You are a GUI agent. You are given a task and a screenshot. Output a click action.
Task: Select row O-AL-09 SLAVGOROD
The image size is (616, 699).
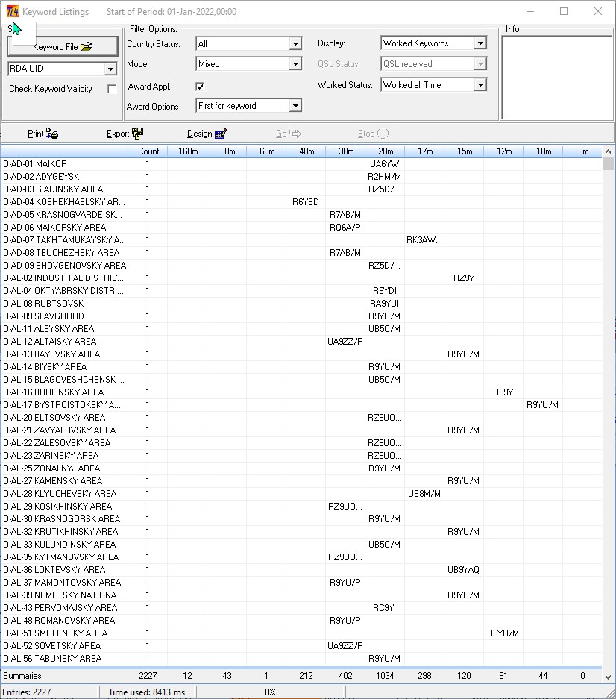pos(301,316)
